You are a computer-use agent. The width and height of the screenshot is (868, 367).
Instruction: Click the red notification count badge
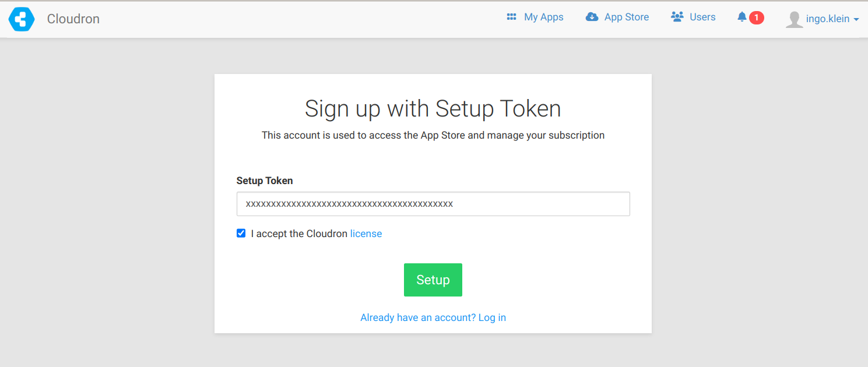pos(756,17)
